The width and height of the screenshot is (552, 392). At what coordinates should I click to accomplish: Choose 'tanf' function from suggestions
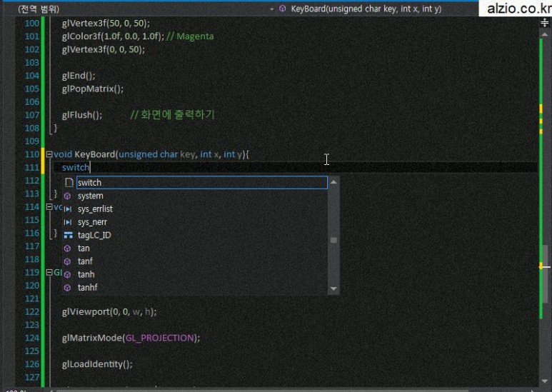[85, 261]
